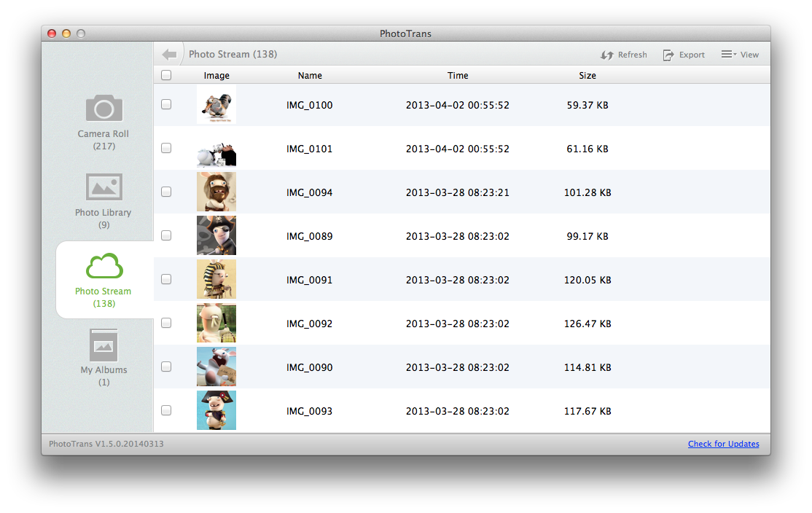812x513 pixels.
Task: Click the file name IMG_0091
Action: [x=309, y=280]
